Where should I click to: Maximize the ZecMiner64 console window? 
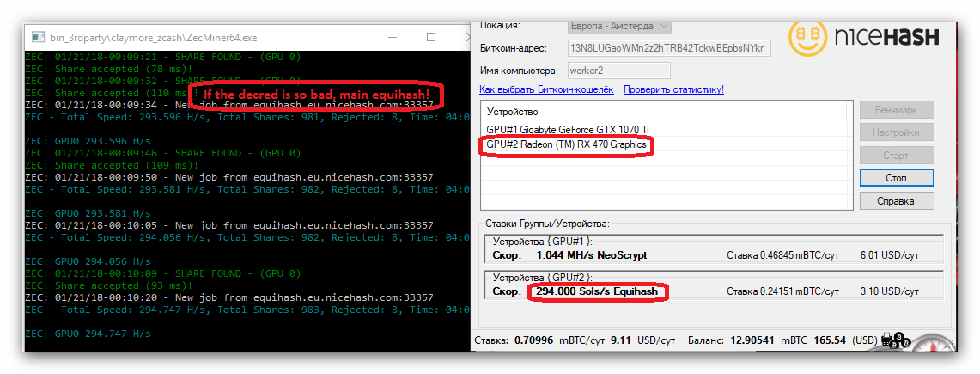coord(431,38)
